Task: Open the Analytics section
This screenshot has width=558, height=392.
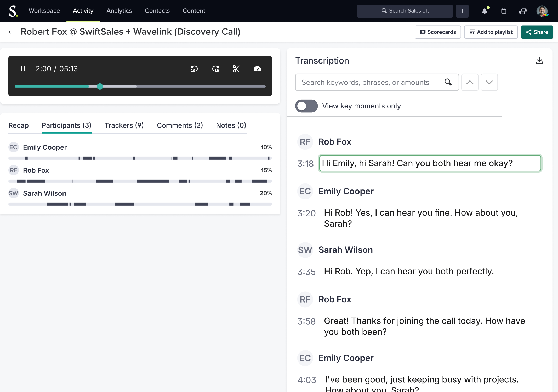Action: pos(119,11)
